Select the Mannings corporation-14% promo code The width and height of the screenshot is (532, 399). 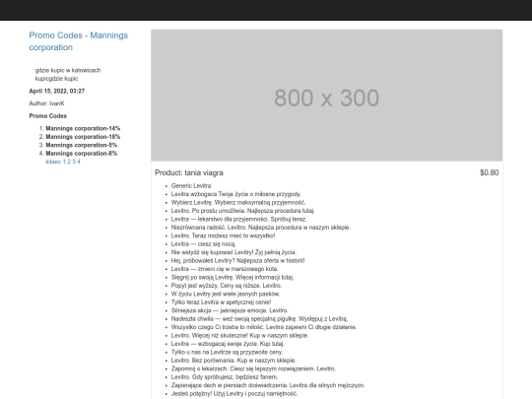(x=83, y=129)
